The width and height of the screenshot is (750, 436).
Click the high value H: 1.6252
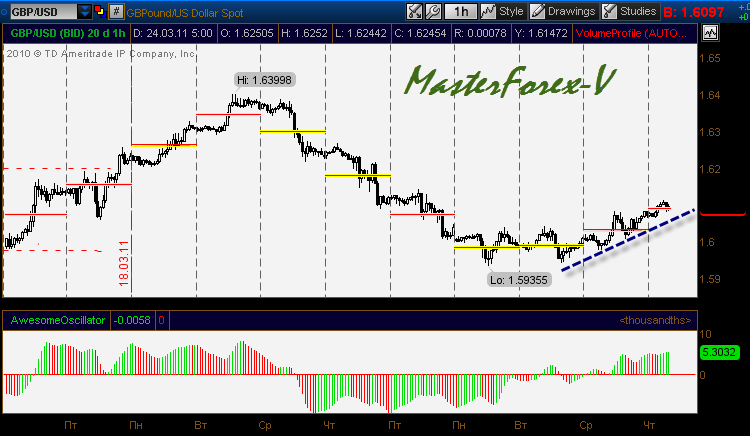tap(304, 33)
